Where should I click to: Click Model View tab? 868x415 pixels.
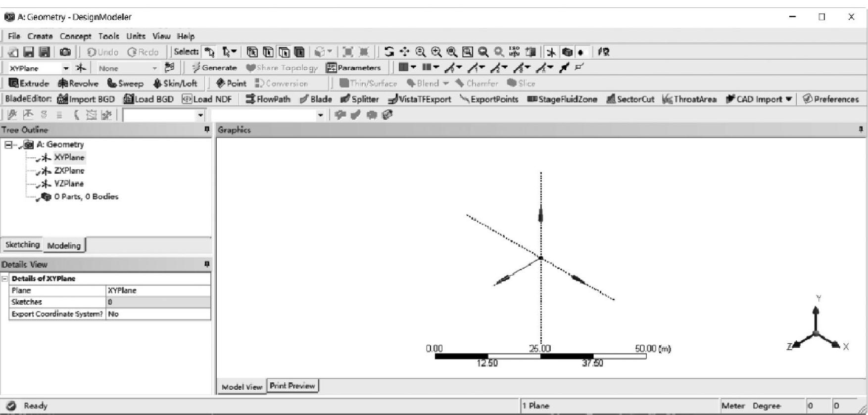[x=241, y=387]
